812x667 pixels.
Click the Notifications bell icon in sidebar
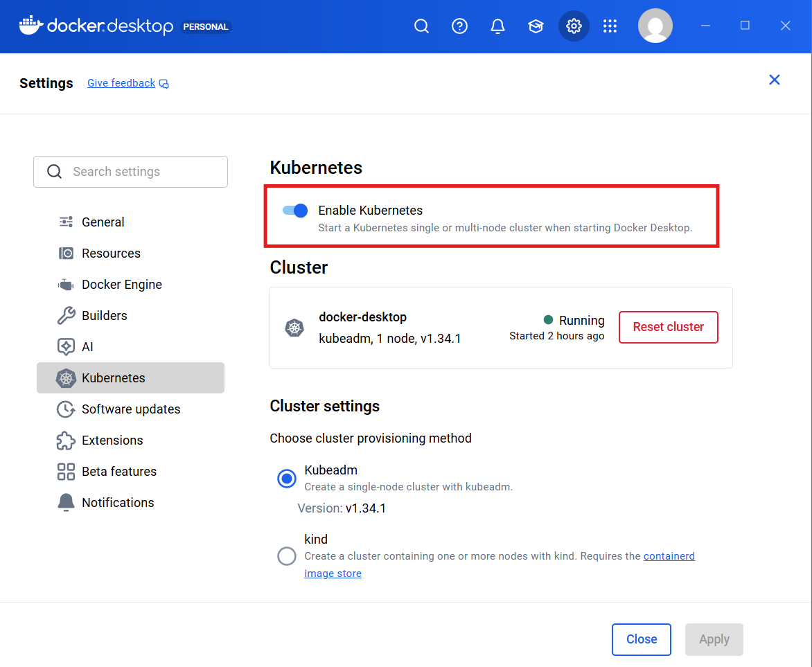click(x=66, y=502)
